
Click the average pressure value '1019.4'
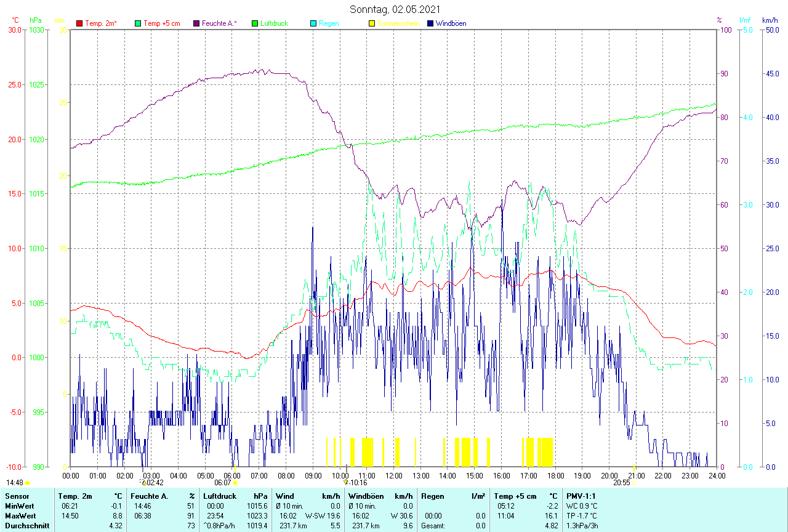pos(257,525)
